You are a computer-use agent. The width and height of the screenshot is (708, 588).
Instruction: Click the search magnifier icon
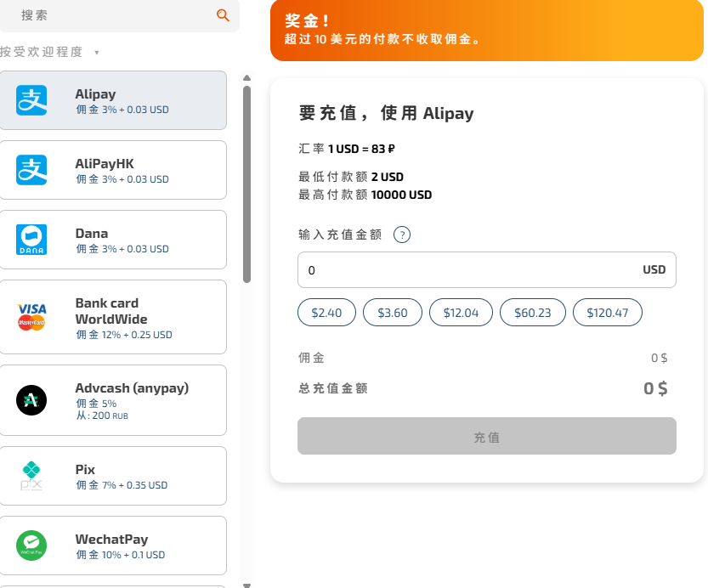point(223,15)
